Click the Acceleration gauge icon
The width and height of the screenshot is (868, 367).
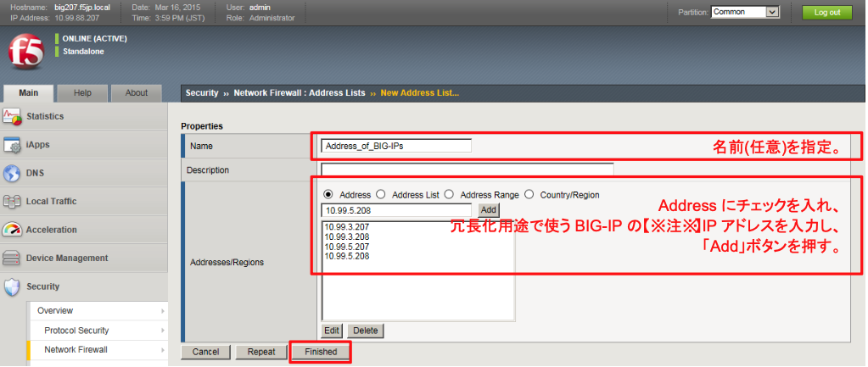[12, 230]
